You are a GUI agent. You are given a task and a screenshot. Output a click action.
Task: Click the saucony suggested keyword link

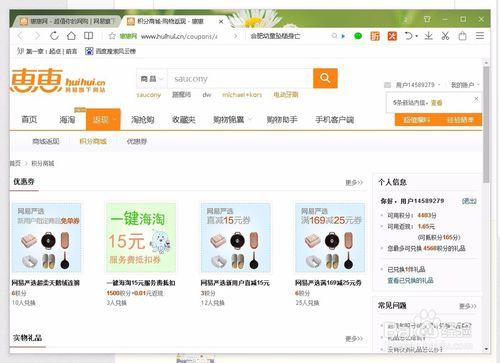coord(149,95)
